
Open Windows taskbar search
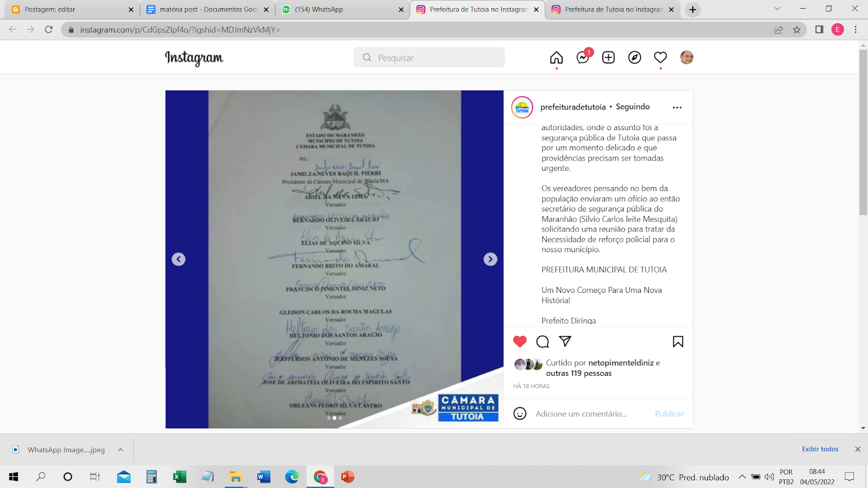[41, 477]
